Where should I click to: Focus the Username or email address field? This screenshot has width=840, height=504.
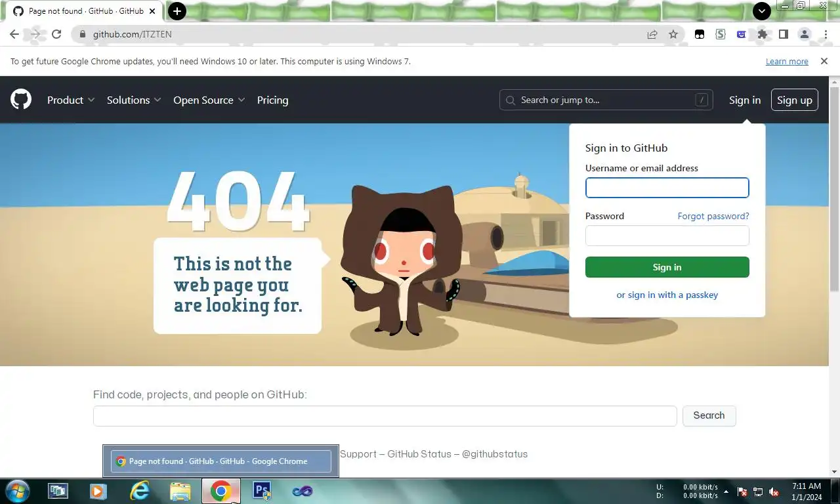667,188
